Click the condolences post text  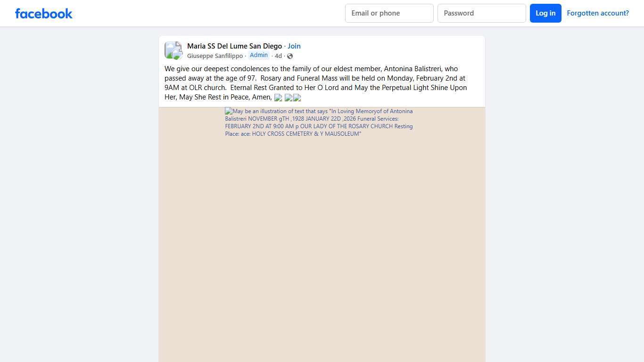(x=316, y=78)
